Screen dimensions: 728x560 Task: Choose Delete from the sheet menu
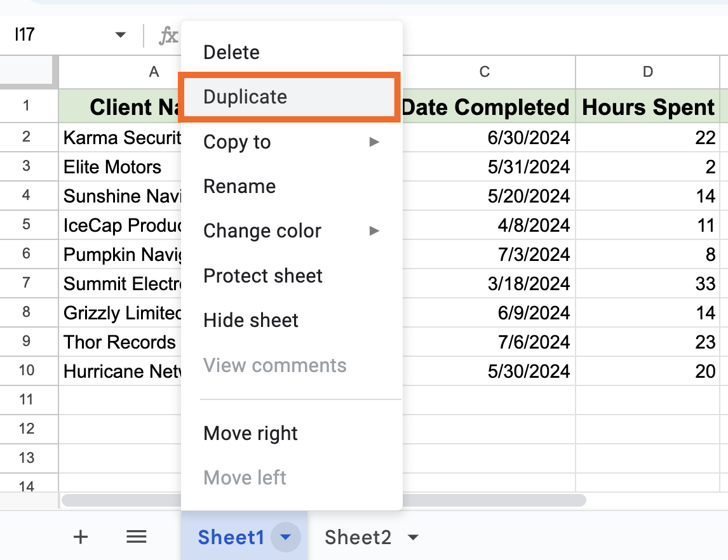click(x=292, y=52)
